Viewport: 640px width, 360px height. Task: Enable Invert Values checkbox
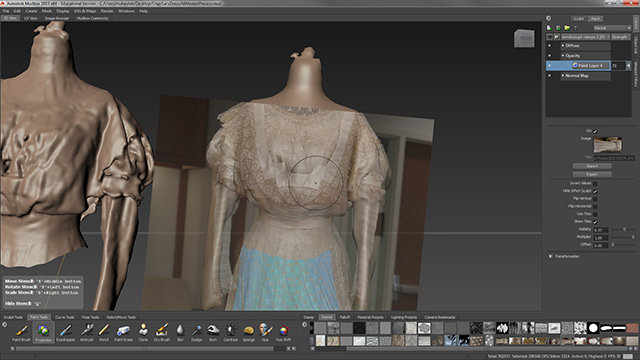coord(595,183)
